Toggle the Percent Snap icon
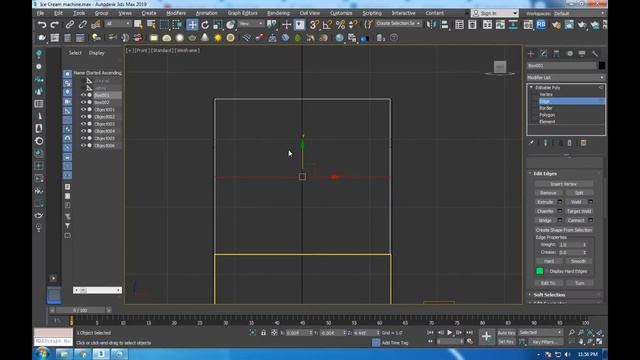Viewport: 640px width, 360px height. 340,25
